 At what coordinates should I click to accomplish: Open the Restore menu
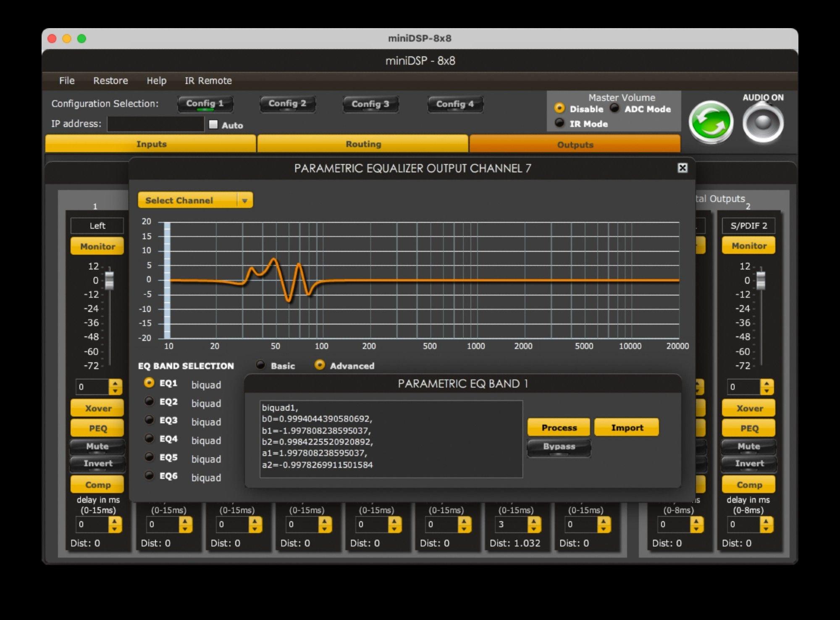[110, 80]
